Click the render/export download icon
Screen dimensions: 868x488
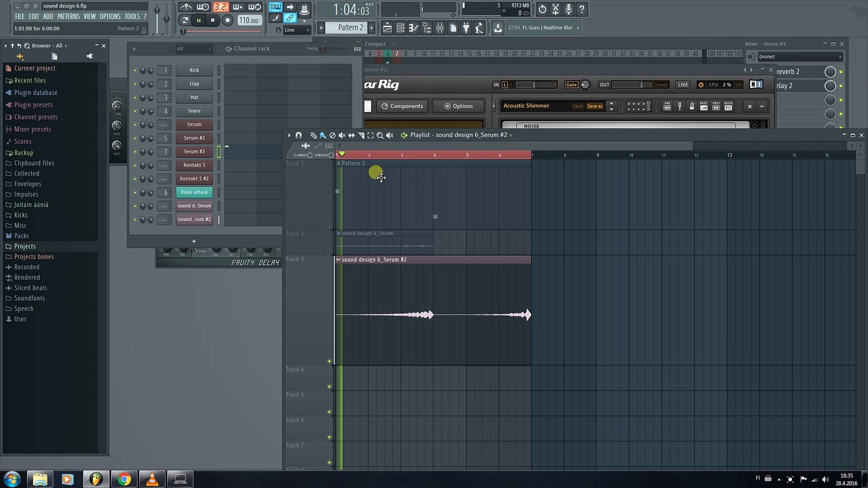[498, 28]
